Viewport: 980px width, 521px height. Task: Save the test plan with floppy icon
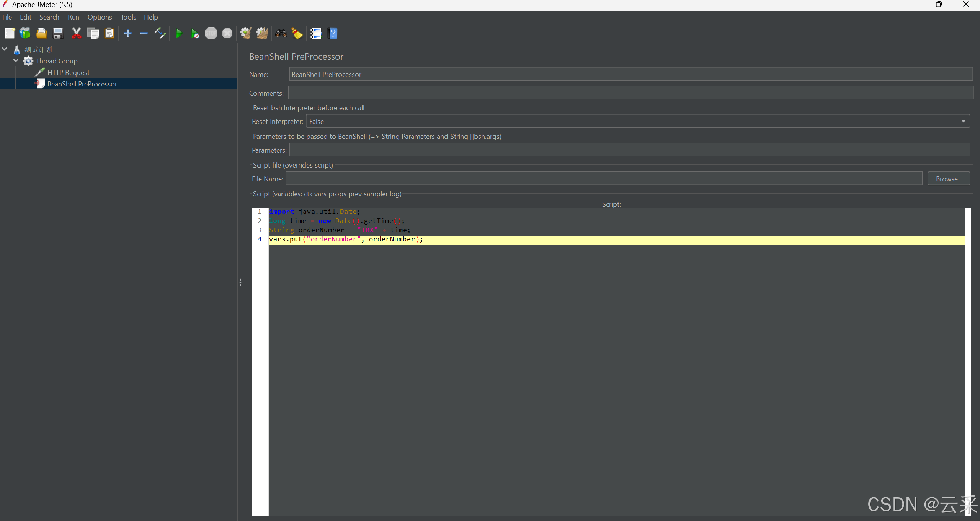click(x=58, y=33)
